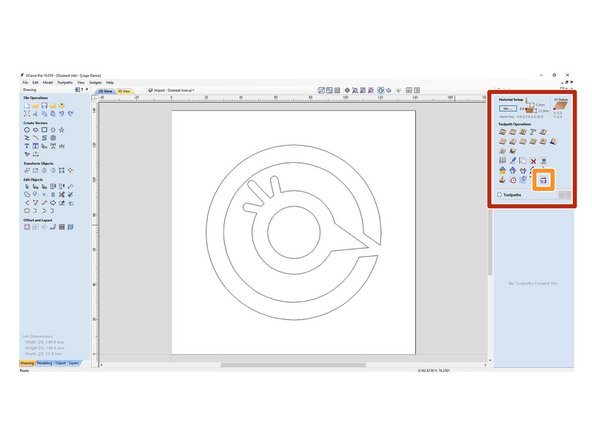This screenshot has height=444, width=592.
Task: Click the Cut scissors icon
Action: coord(35,113)
